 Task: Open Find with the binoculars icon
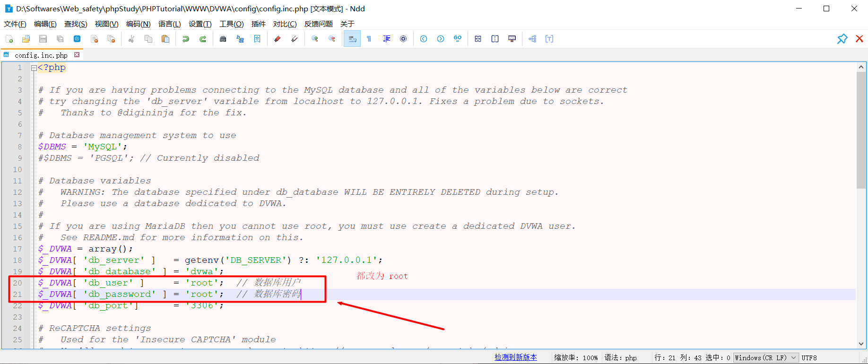pos(223,39)
